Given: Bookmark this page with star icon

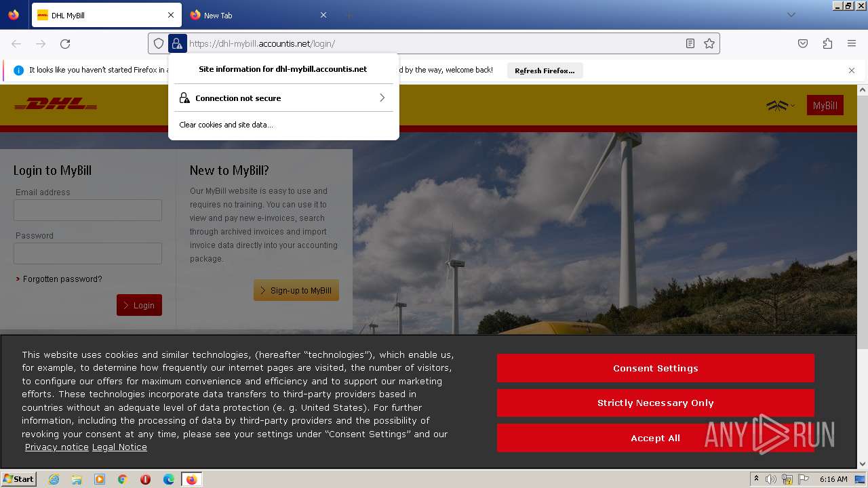Looking at the screenshot, I should [x=709, y=43].
